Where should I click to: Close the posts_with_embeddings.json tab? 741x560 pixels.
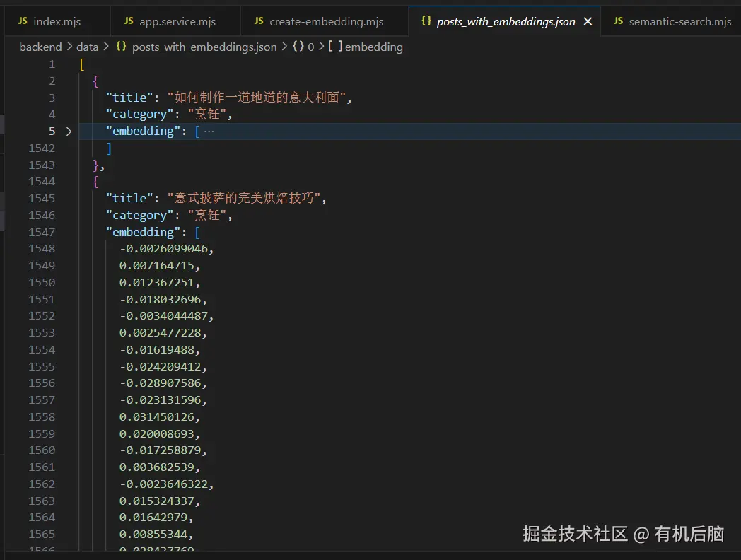588,21
